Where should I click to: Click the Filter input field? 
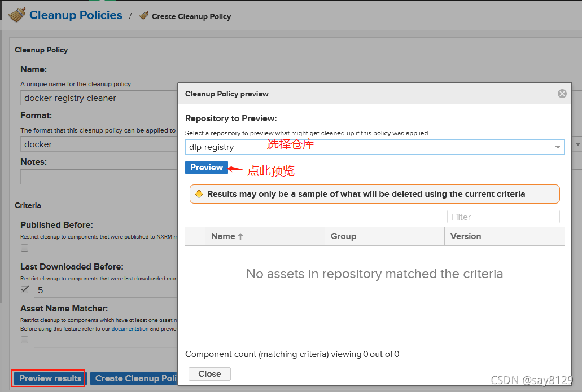pyautogui.click(x=503, y=217)
